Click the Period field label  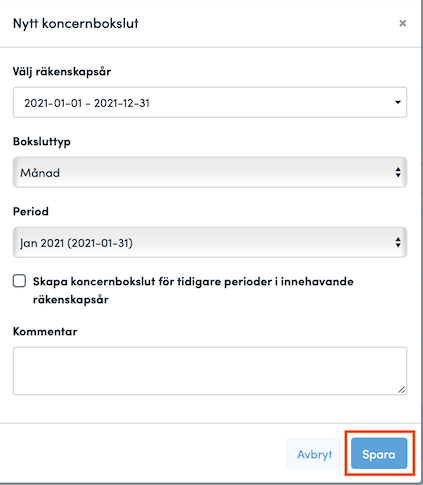point(31,211)
